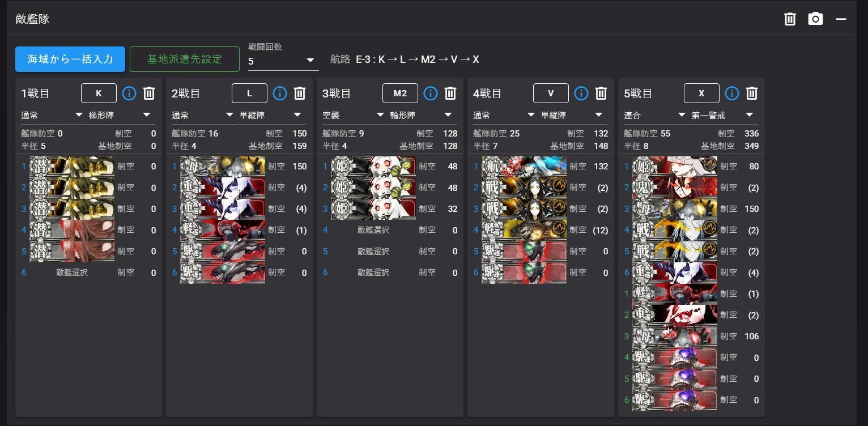Viewport: 868px width, 426px height.
Task: Open 基地派遣先設定 settings
Action: [x=185, y=59]
